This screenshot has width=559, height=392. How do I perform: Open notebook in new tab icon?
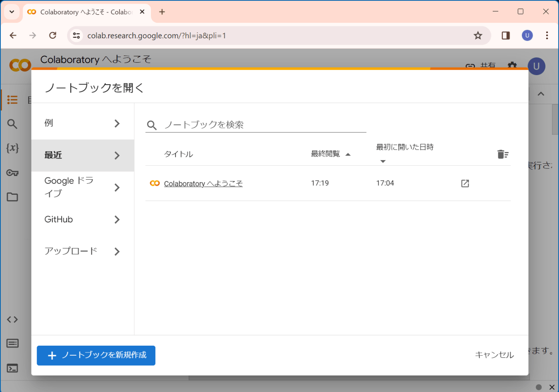[x=465, y=183]
